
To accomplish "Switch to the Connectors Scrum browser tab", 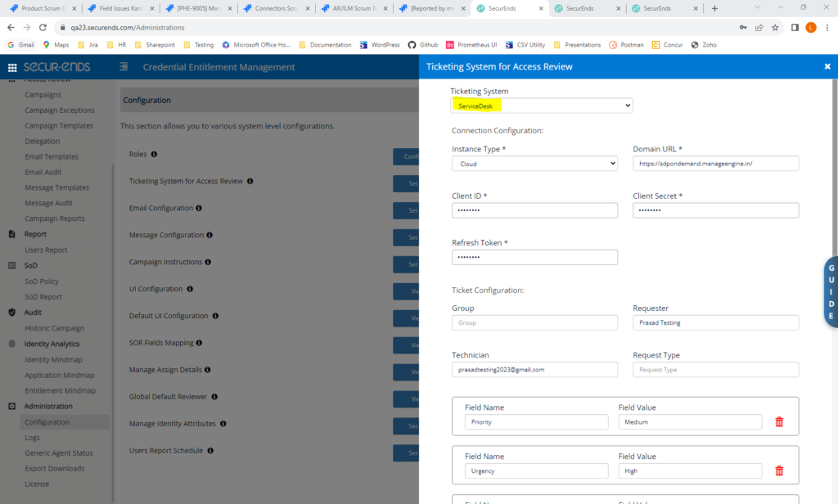I will (275, 8).
